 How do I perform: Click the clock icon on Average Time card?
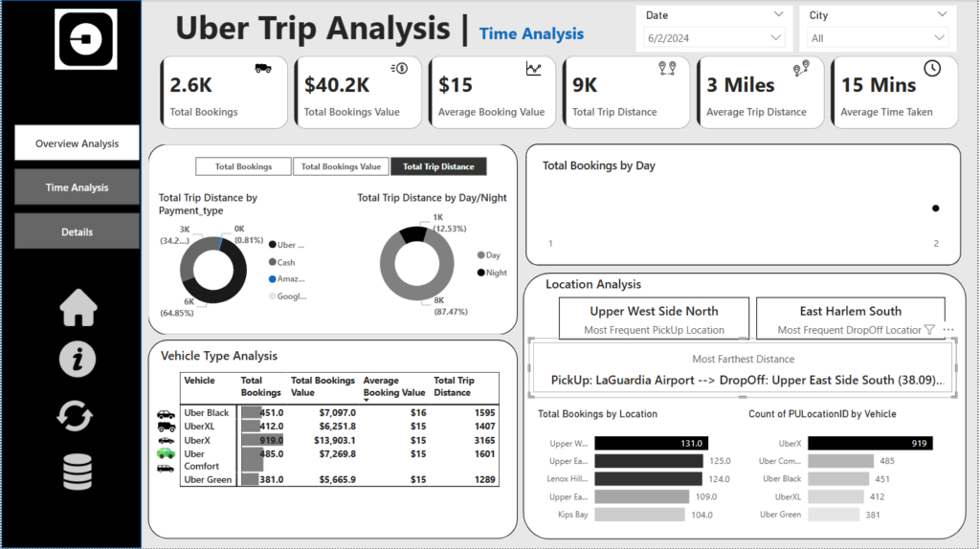click(931, 68)
